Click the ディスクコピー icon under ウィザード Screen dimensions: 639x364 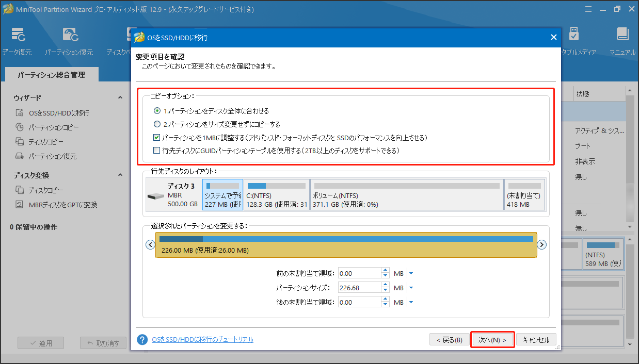[19, 142]
